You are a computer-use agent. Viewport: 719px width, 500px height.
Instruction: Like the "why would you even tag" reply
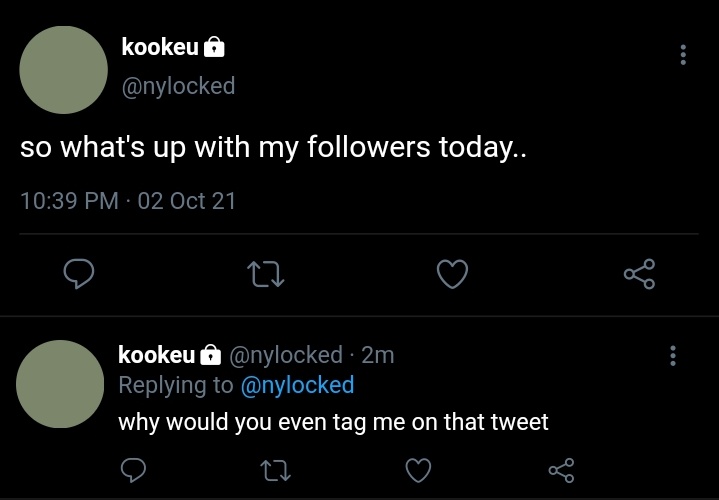[x=418, y=470]
